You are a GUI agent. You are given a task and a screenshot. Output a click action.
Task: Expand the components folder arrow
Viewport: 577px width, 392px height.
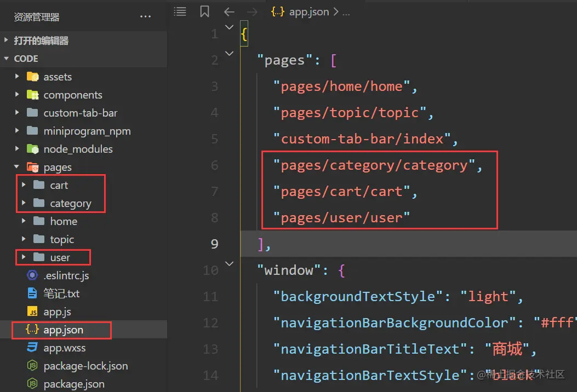coord(17,94)
